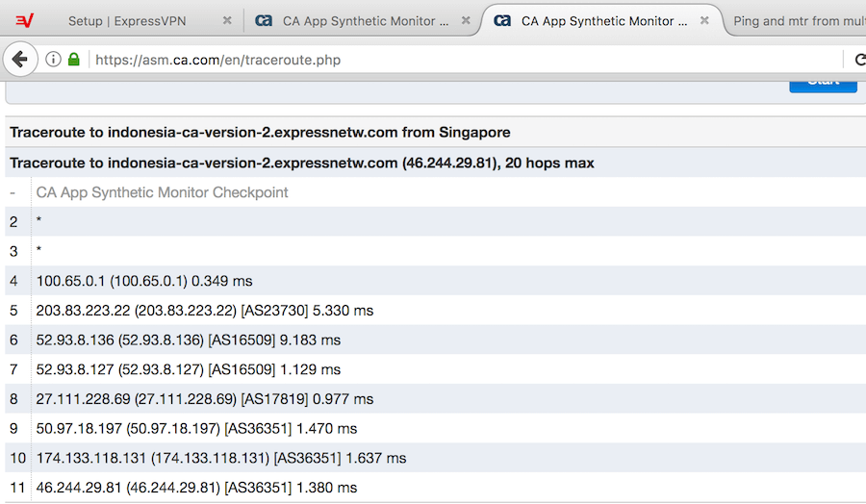Click the browser back arrow button
866x504 pixels.
pyautogui.click(x=20, y=59)
